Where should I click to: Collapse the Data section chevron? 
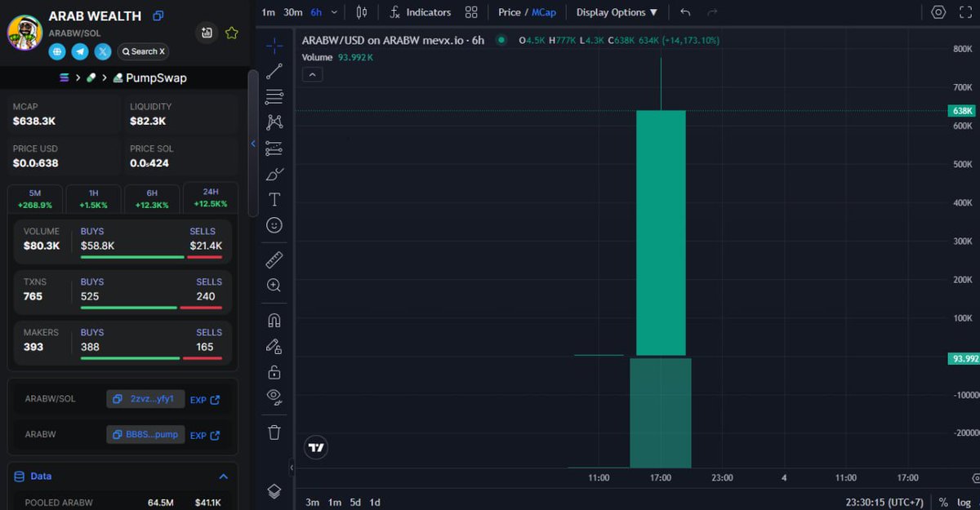(x=223, y=476)
